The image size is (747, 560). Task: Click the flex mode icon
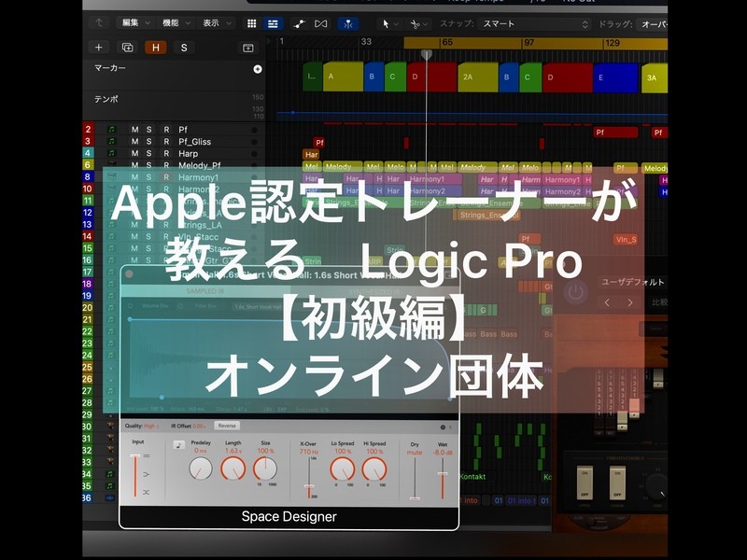pos(322,23)
